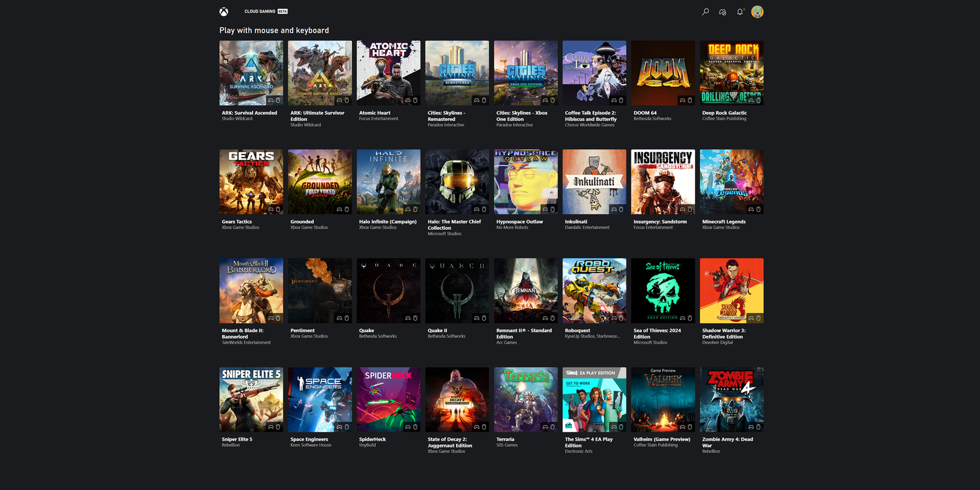The height and width of the screenshot is (490, 980).
Task: Open the notifications bell
Action: 739,12
